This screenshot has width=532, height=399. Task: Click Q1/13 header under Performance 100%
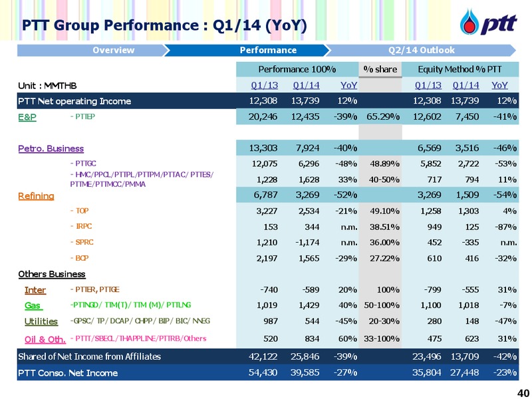click(x=264, y=85)
